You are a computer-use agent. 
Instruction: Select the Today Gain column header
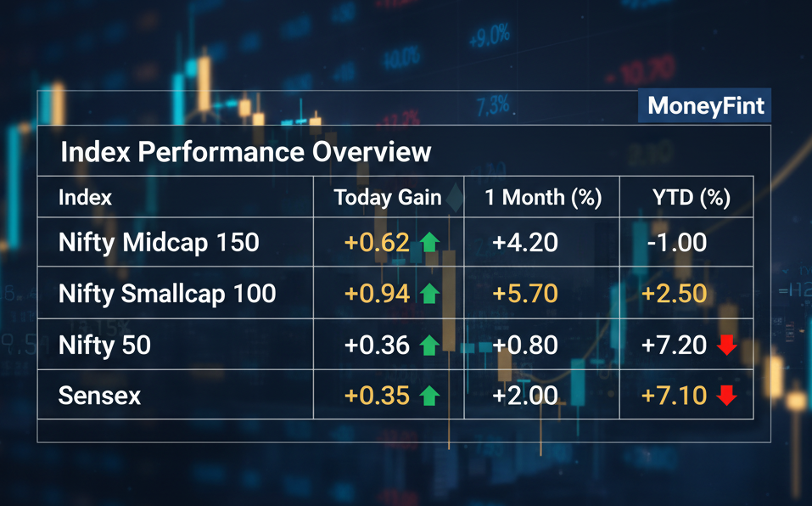[x=388, y=198]
